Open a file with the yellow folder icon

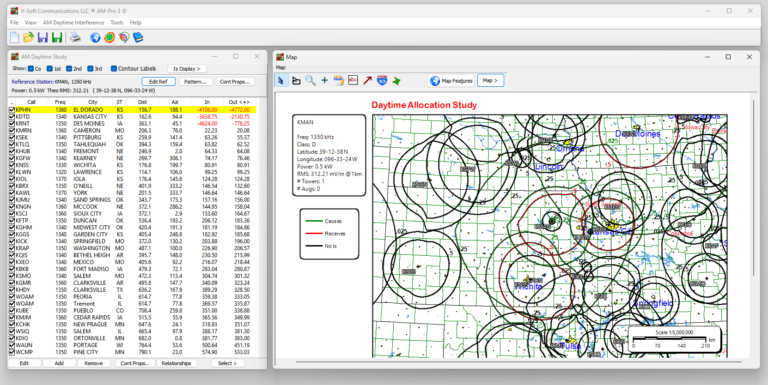(x=28, y=37)
